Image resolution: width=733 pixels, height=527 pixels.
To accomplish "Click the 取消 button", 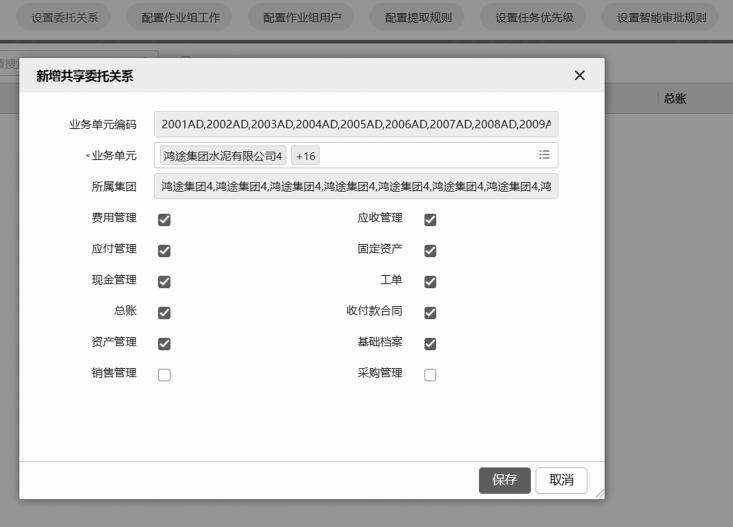I will [561, 480].
